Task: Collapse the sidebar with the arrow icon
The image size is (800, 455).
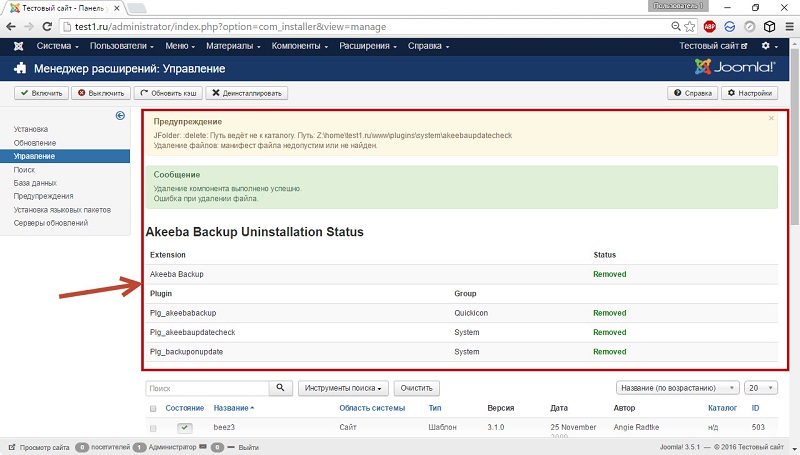Action: coord(120,116)
